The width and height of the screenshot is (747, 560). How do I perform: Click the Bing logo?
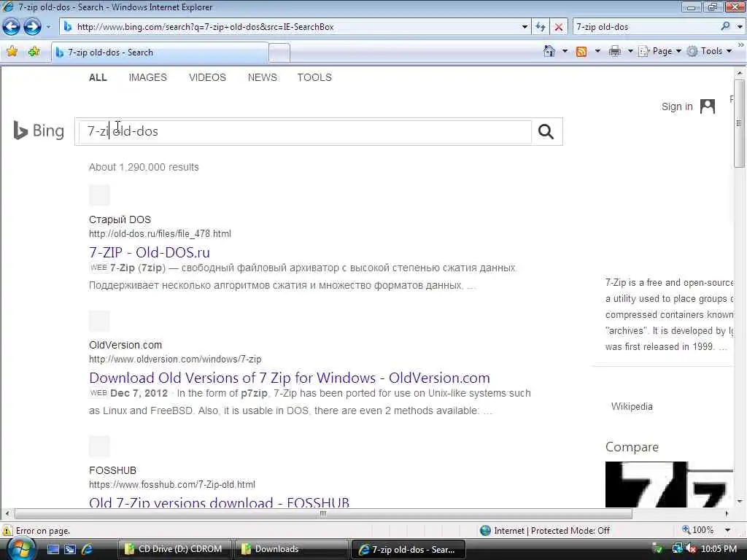tap(39, 131)
